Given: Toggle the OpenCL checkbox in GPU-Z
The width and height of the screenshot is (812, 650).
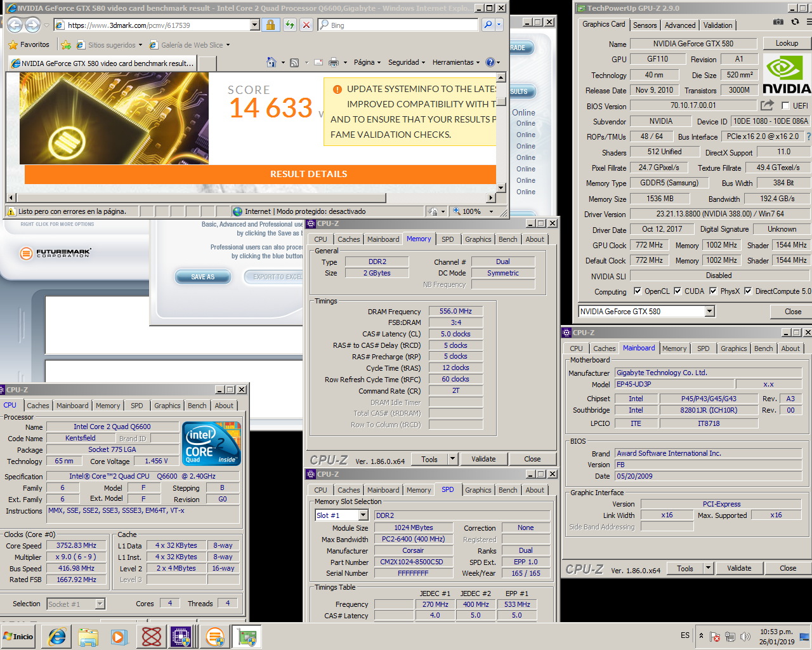Looking at the screenshot, I should coord(638,291).
